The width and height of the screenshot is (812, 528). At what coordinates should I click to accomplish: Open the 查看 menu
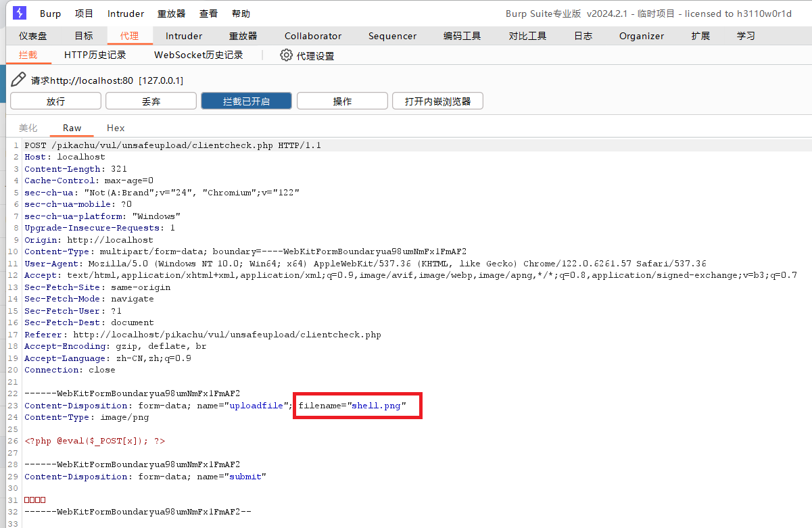208,14
